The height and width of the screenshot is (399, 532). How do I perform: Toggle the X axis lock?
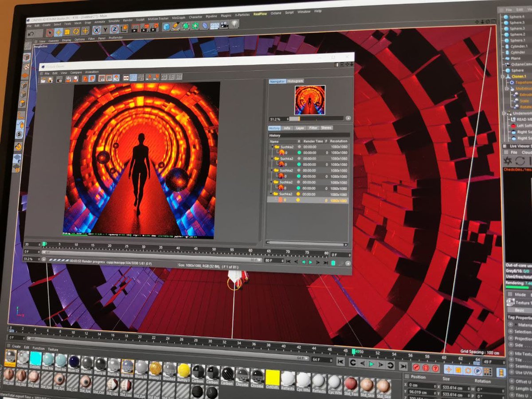(x=96, y=30)
